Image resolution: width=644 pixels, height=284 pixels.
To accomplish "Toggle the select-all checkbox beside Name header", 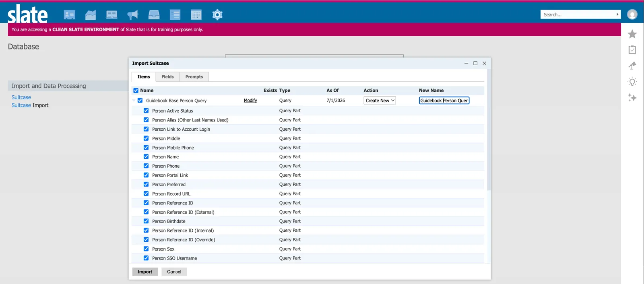I will 136,91.
